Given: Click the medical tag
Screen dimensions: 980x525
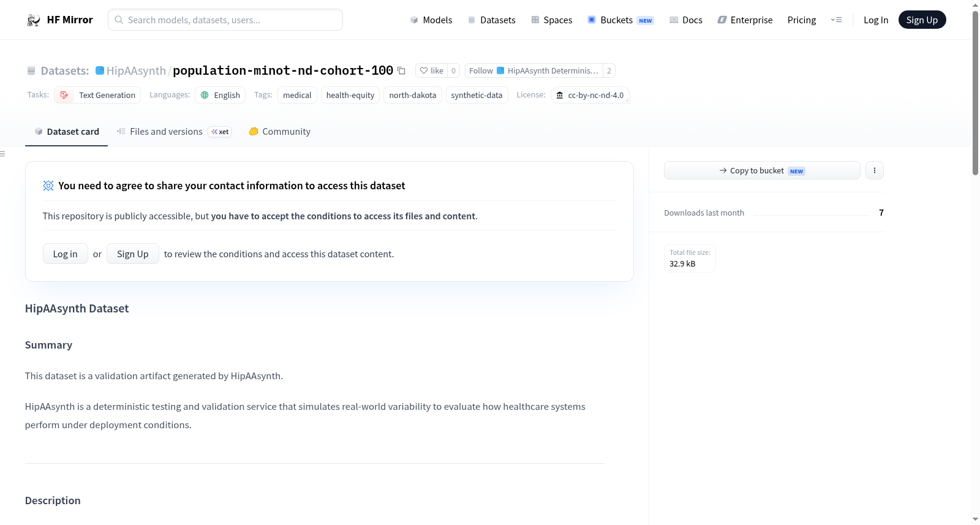Looking at the screenshot, I should pyautogui.click(x=297, y=95).
